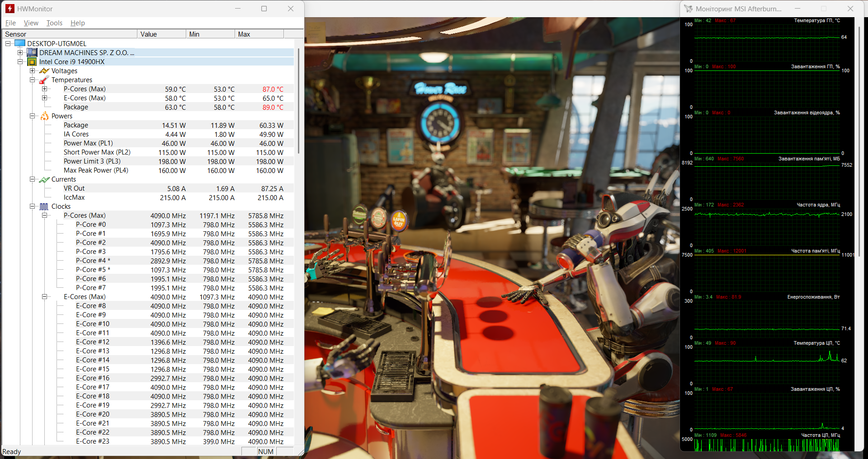Viewport: 868px width, 459px height.
Task: Open the Help menu
Action: 78,23
